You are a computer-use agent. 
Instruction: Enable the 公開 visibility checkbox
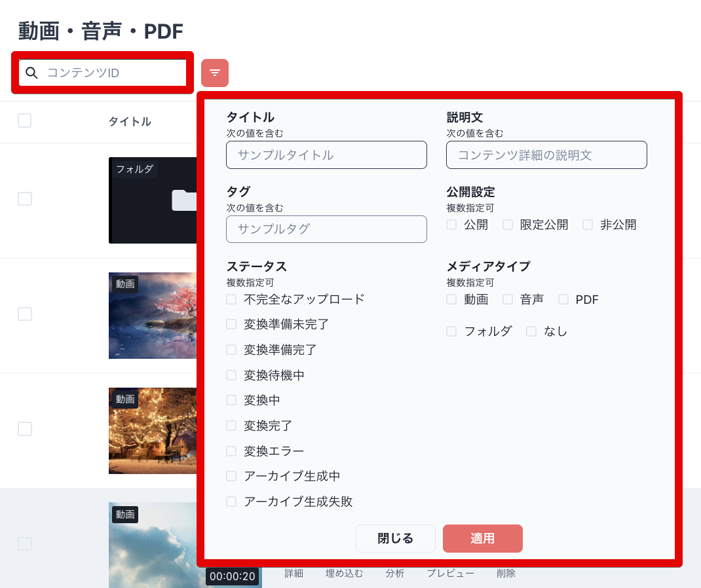pyautogui.click(x=451, y=225)
